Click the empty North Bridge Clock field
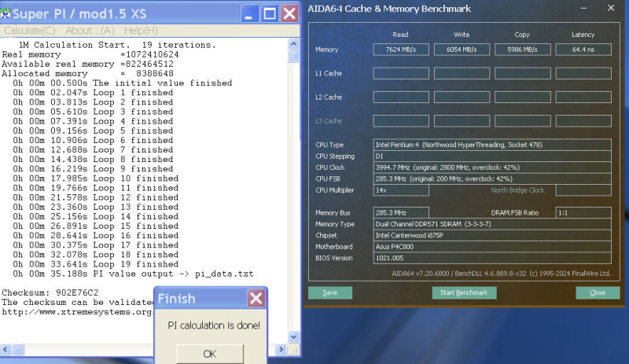The width and height of the screenshot is (629, 364). pos(583,190)
